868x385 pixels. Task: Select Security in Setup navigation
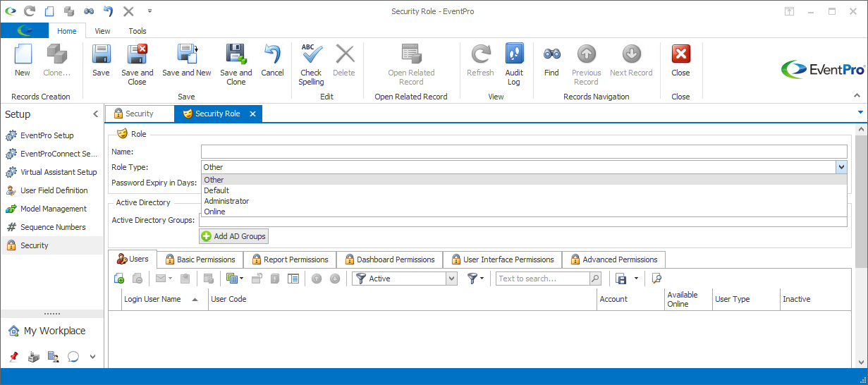(51, 245)
